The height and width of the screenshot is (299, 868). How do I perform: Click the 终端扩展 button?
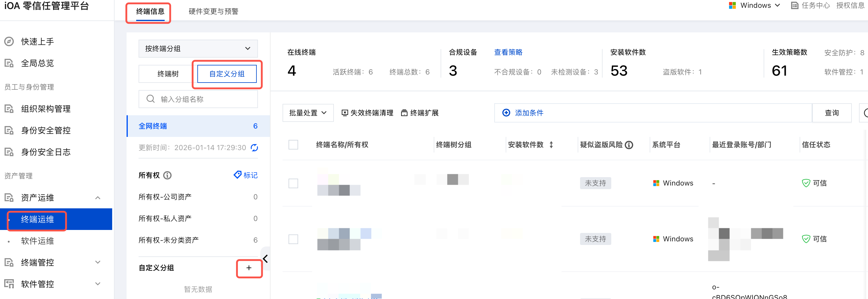[420, 113]
